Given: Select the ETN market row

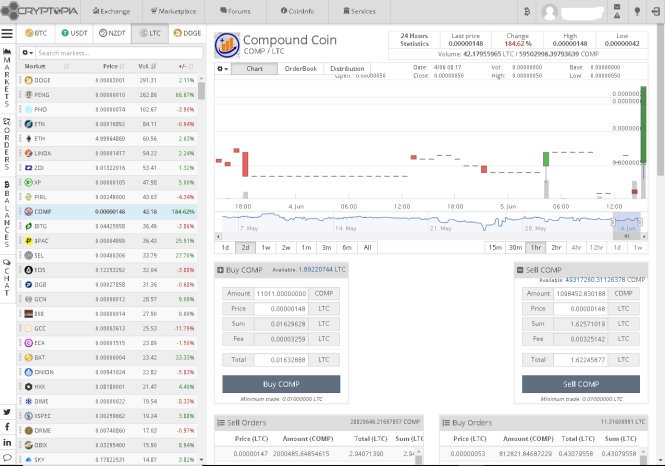Looking at the screenshot, I should (107, 124).
